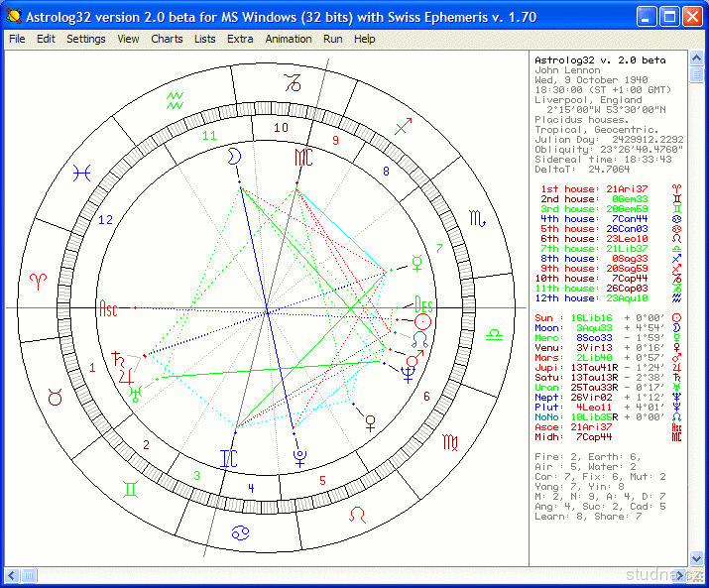Click 'Fire: 2, Earth: 6,' summary line
Image resolution: width=709 pixels, height=588 pixels.
tap(588, 457)
